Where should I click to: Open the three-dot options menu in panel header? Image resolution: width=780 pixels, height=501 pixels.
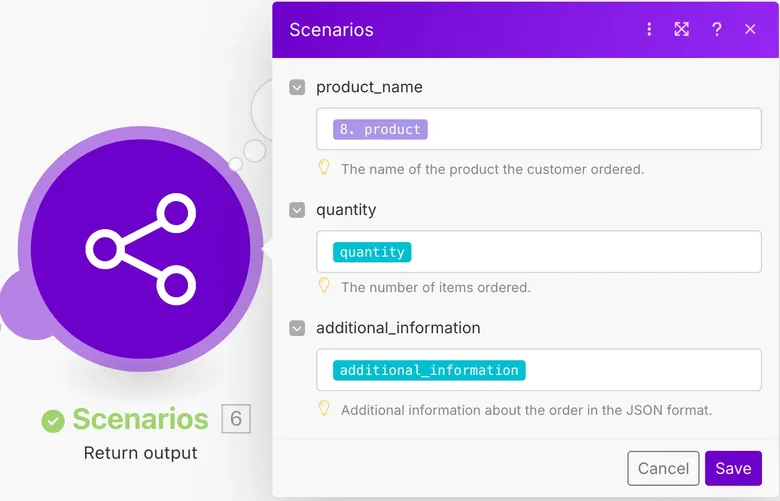(649, 29)
